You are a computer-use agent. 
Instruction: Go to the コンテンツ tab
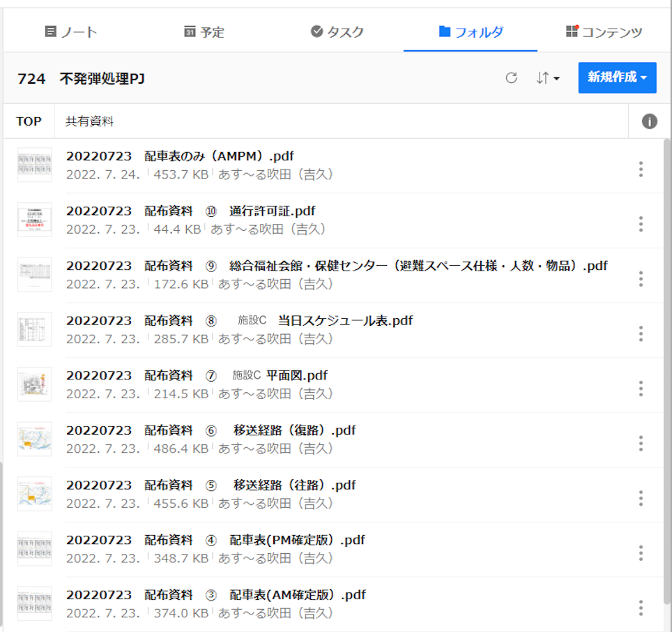tap(604, 32)
